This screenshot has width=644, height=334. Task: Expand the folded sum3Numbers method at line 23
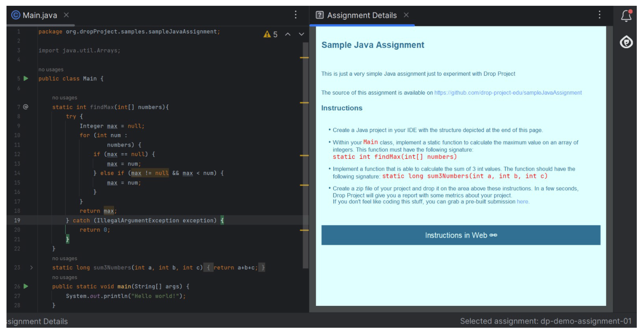click(x=31, y=268)
